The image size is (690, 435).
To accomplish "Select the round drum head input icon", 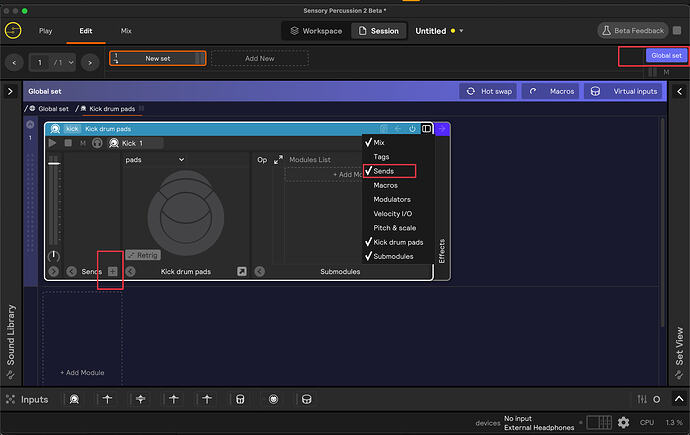I will pos(273,399).
